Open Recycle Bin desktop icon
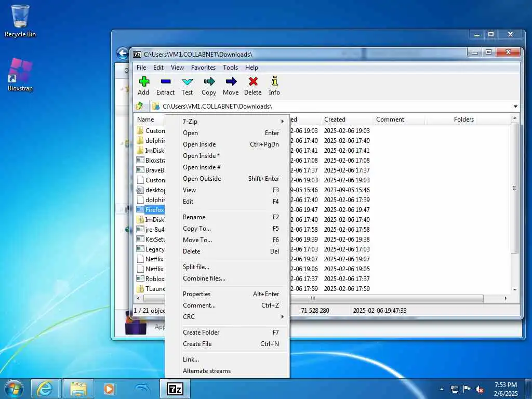This screenshot has width=532, height=399. (20, 21)
